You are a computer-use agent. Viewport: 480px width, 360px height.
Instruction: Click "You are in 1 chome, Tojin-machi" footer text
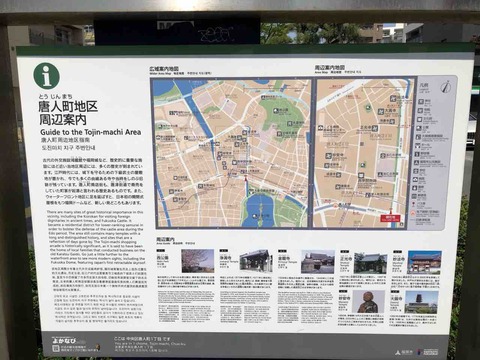150,343
